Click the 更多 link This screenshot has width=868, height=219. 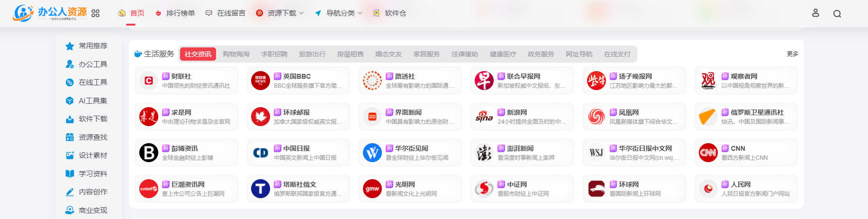point(793,54)
